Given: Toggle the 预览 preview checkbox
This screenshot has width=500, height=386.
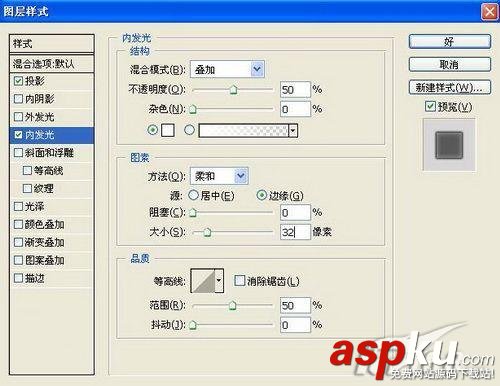Looking at the screenshot, I should (430, 106).
